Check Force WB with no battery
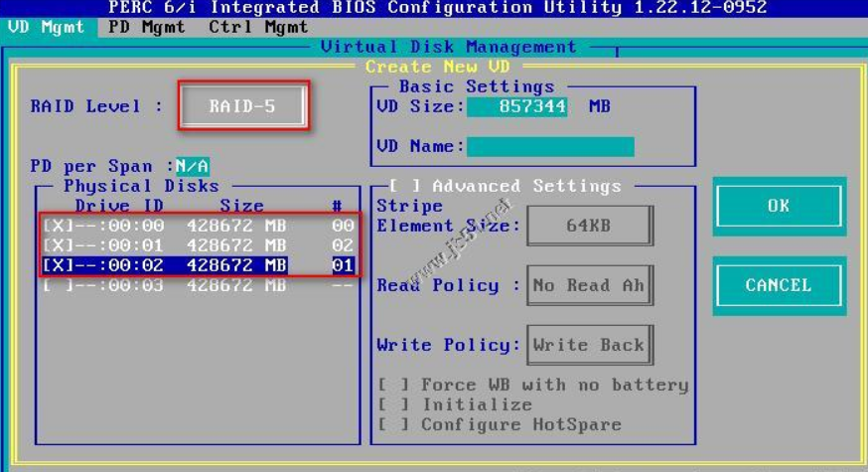The height and width of the screenshot is (472, 868). click(x=393, y=385)
